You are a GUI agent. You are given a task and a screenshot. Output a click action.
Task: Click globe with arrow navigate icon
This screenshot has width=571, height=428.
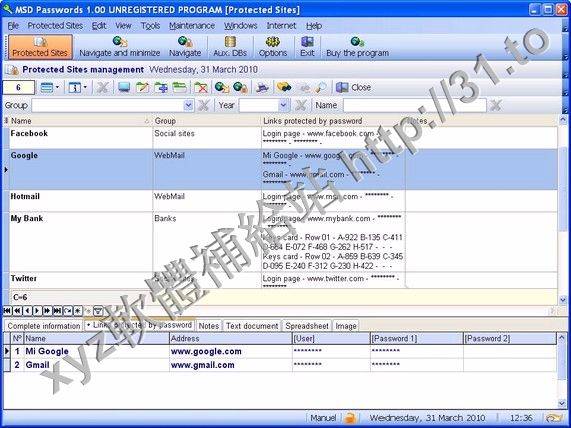(222, 87)
